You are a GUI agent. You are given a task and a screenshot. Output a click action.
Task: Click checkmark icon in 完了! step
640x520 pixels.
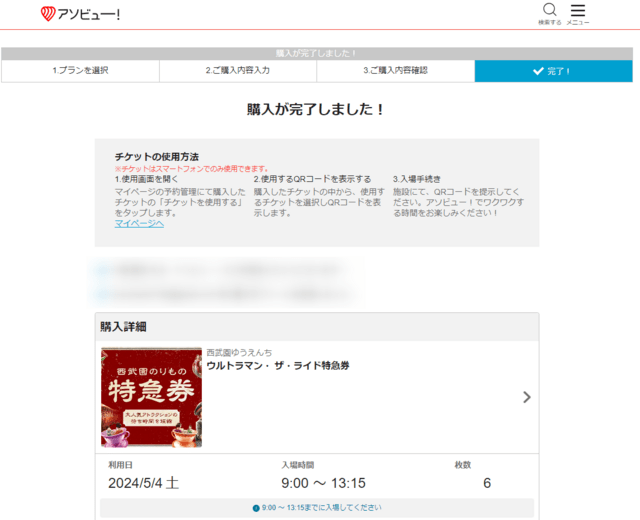pos(538,71)
